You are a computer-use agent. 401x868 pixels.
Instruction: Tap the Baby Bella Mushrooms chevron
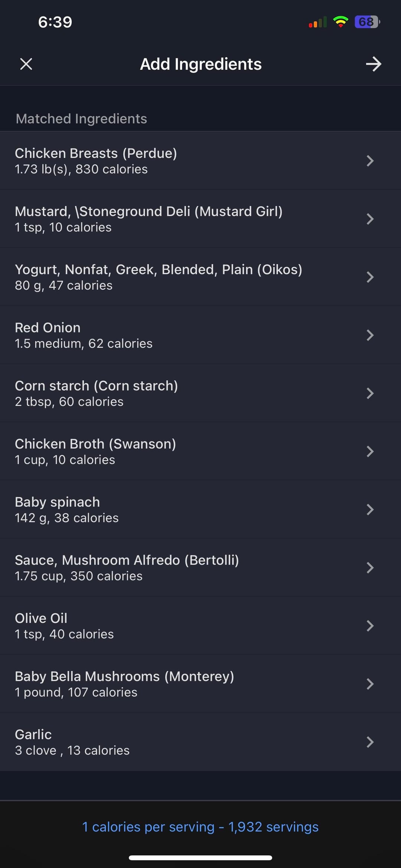click(370, 684)
